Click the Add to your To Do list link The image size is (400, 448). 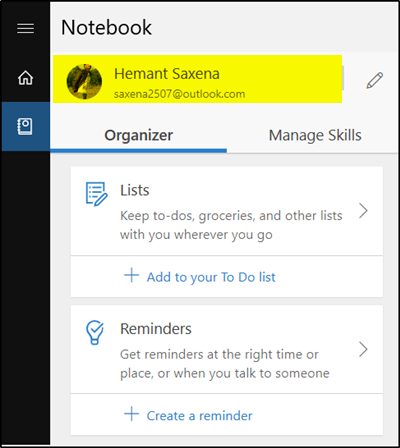pyautogui.click(x=211, y=277)
